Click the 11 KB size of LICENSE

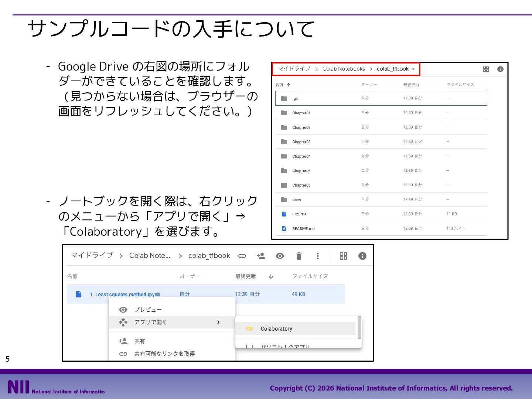(451, 214)
